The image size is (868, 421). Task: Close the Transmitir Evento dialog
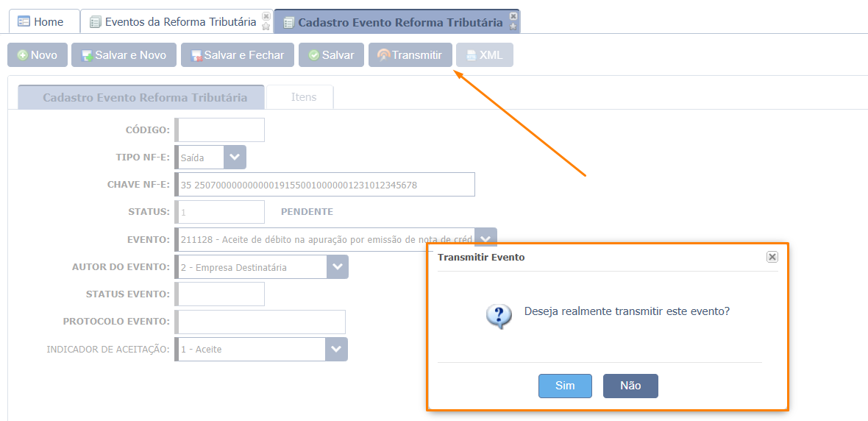click(772, 257)
